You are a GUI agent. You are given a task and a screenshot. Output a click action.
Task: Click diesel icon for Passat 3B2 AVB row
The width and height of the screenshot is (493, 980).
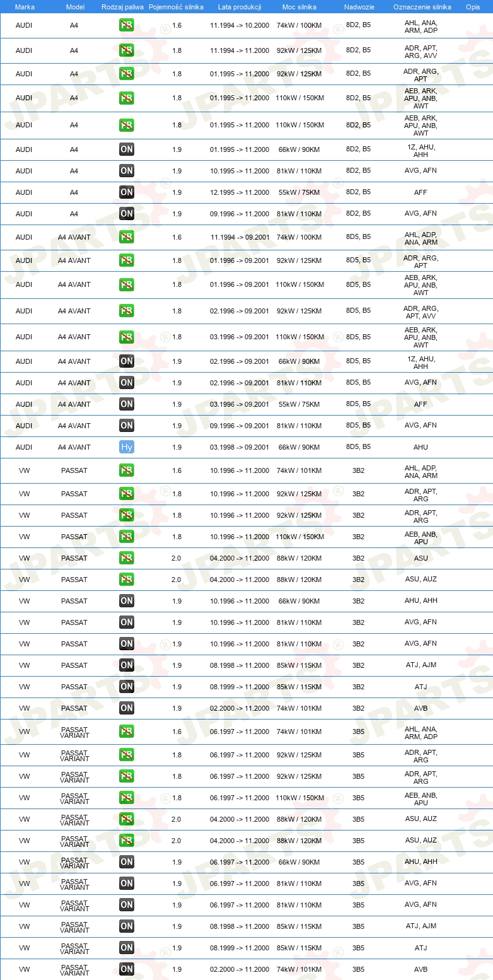(x=126, y=708)
